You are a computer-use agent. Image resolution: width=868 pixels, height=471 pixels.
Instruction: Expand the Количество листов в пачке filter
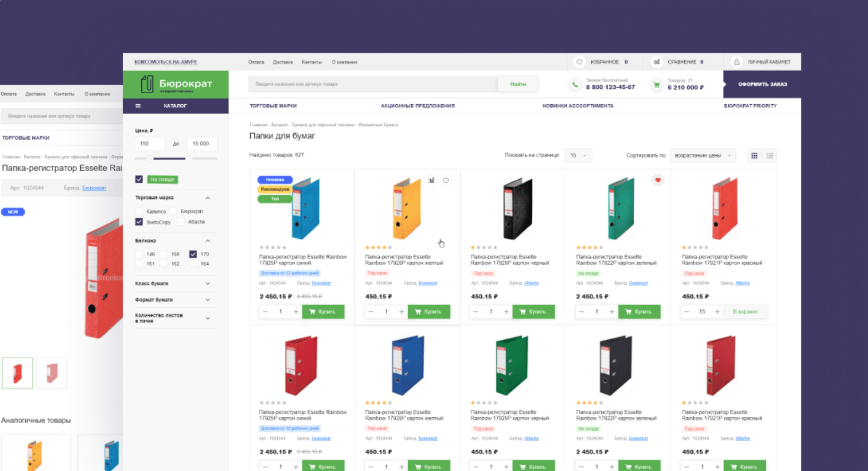coord(208,318)
